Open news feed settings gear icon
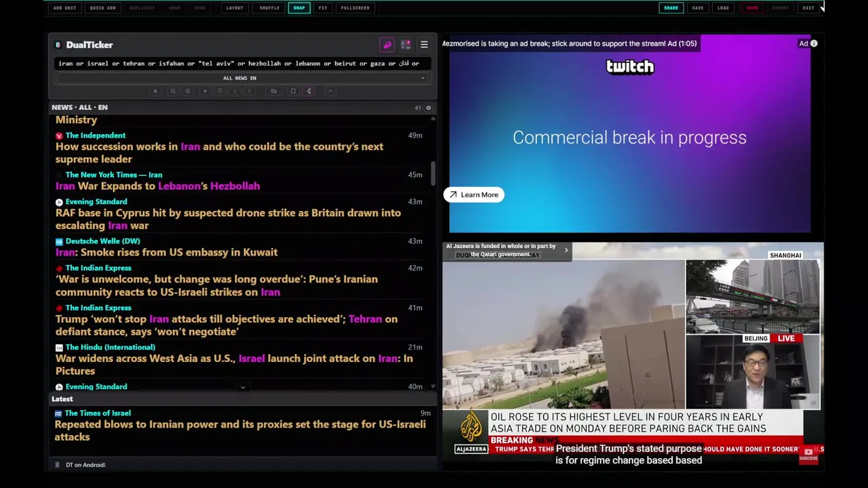This screenshot has height=488, width=868. 428,107
